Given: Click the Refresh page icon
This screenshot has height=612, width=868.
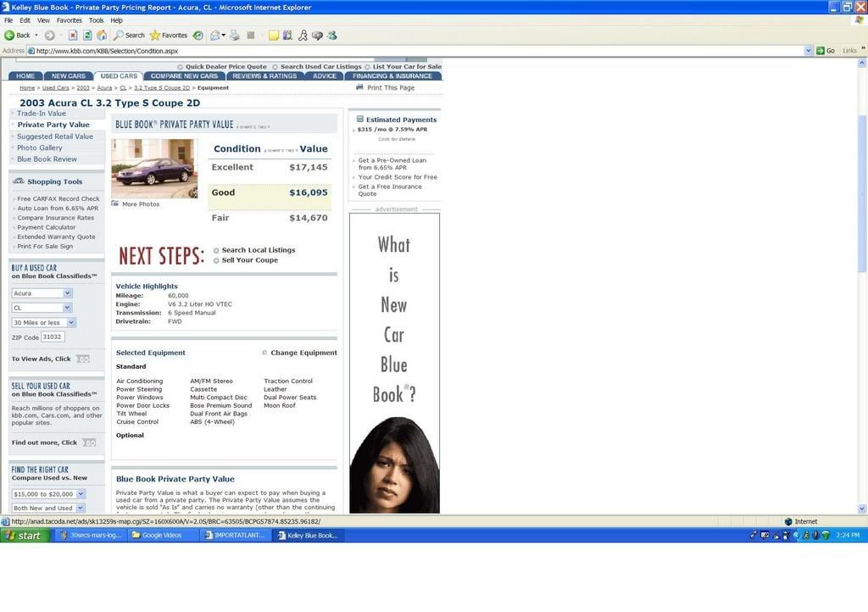Looking at the screenshot, I should [x=87, y=36].
